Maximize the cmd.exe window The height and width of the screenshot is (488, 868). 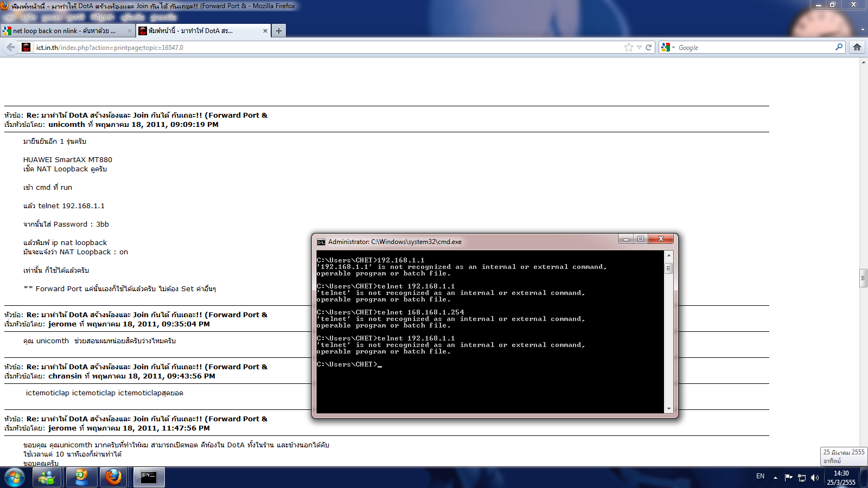641,239
